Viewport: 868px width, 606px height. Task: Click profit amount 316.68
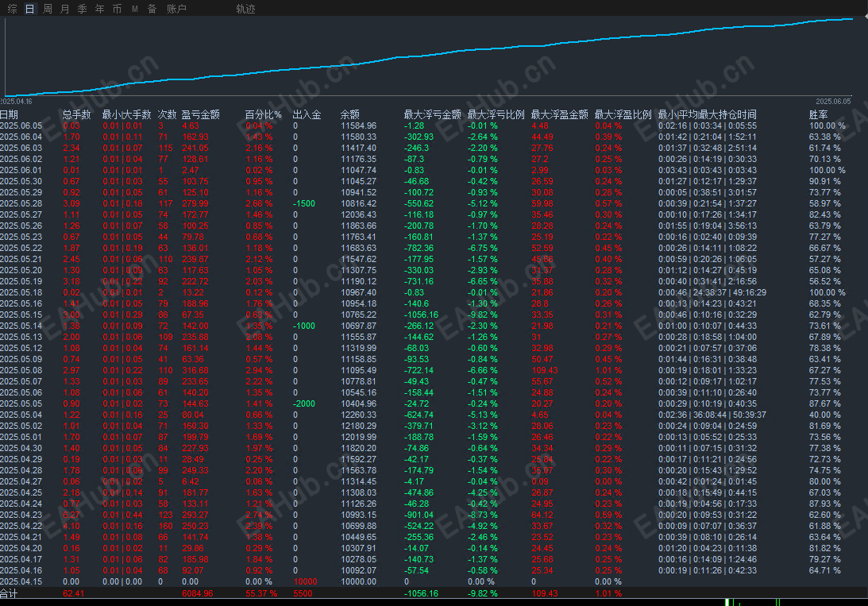click(195, 370)
